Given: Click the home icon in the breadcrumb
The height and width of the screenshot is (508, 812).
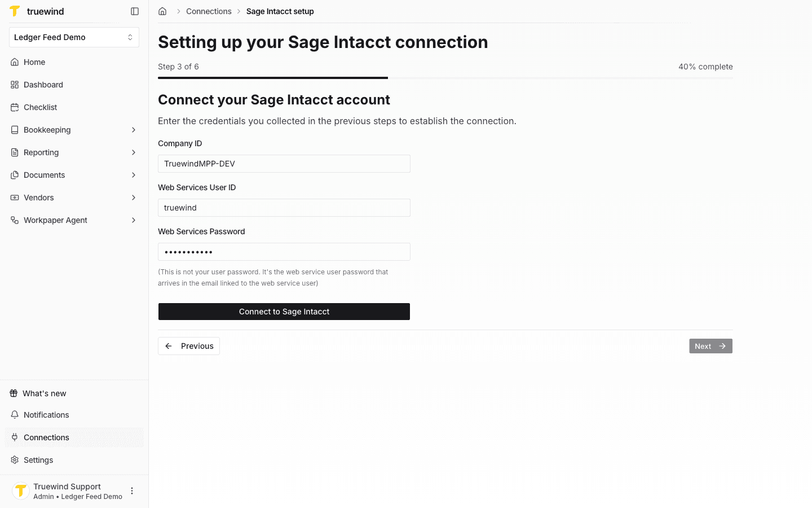Looking at the screenshot, I should [x=162, y=11].
